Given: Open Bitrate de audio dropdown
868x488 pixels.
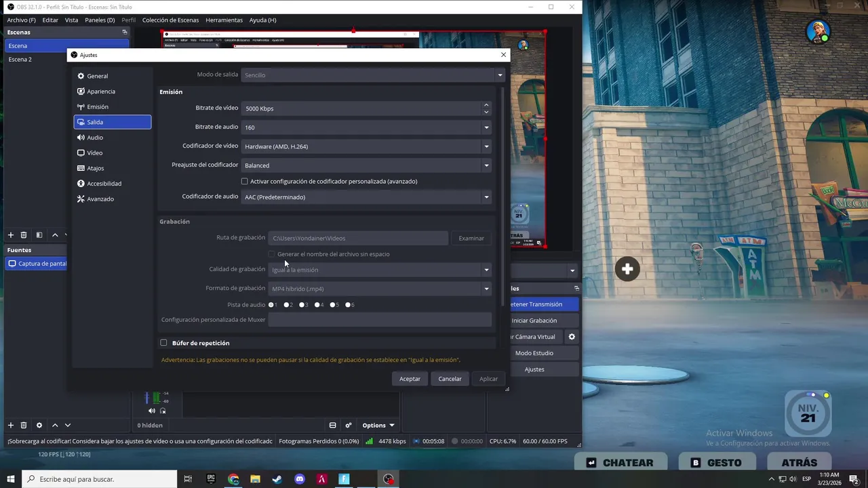Looking at the screenshot, I should click(x=366, y=127).
